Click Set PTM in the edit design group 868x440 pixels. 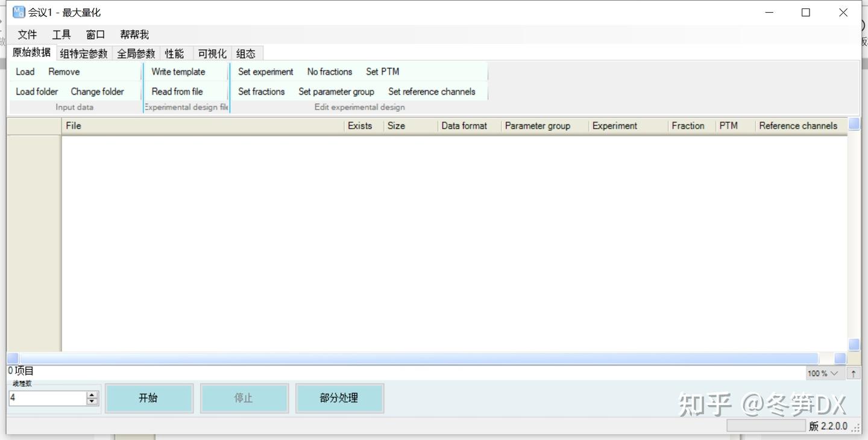click(382, 72)
